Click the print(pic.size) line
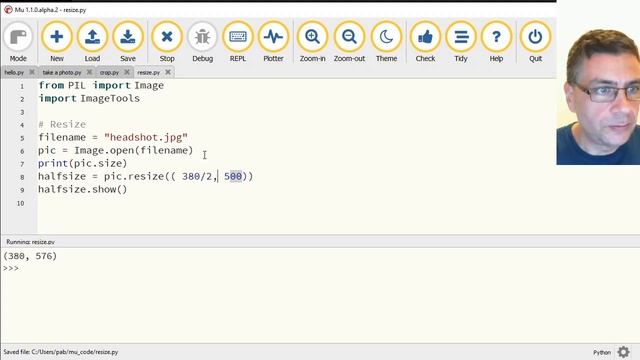This screenshot has width=640, height=360. (82, 163)
